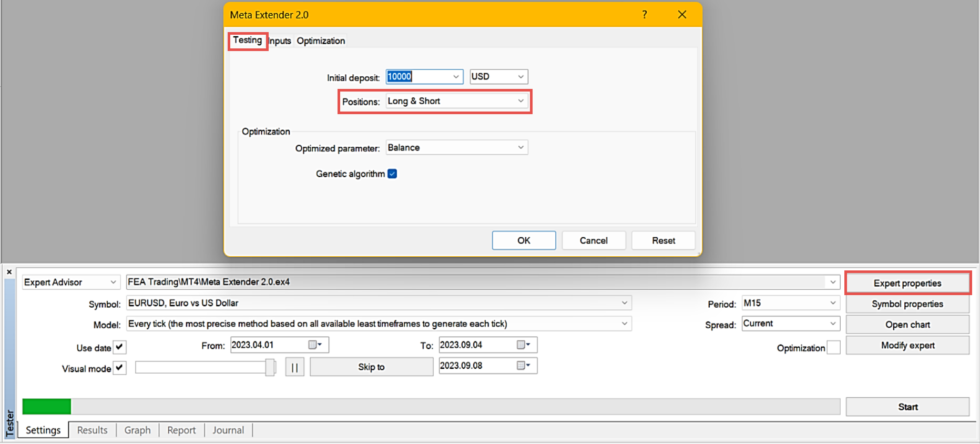Image resolution: width=980 pixels, height=444 pixels.
Task: Open the USD currency dropdown
Action: pos(520,77)
